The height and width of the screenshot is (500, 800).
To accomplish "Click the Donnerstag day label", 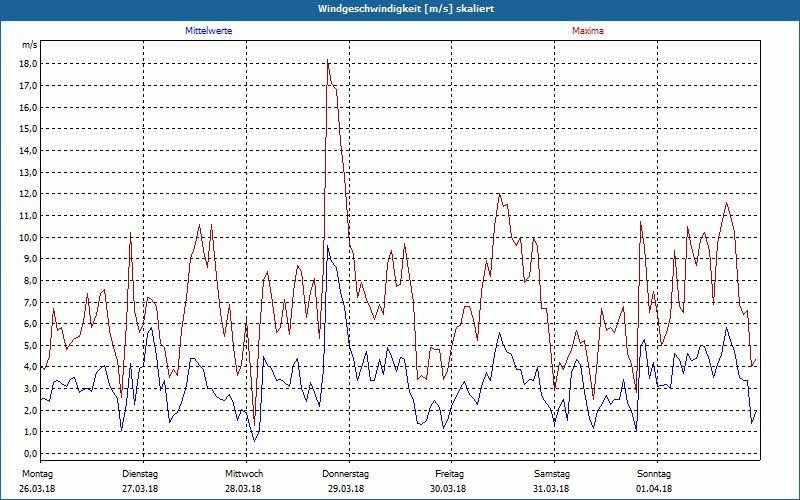I will (x=345, y=474).
